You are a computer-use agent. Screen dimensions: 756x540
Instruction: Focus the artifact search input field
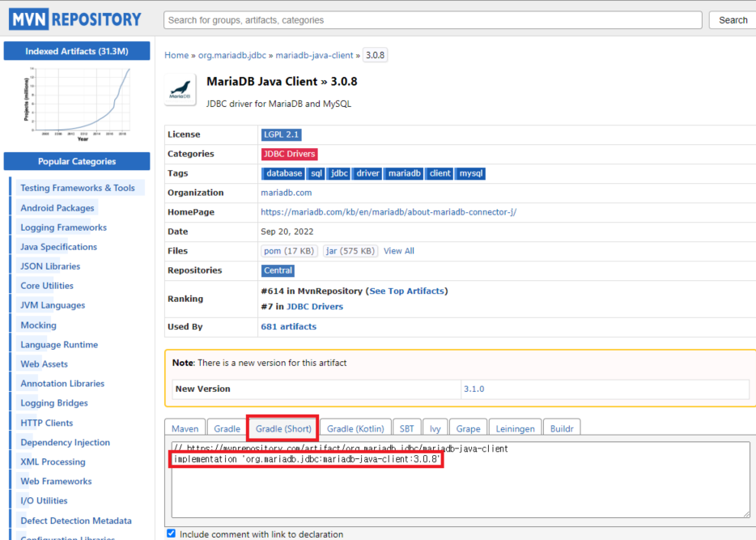tap(432, 20)
